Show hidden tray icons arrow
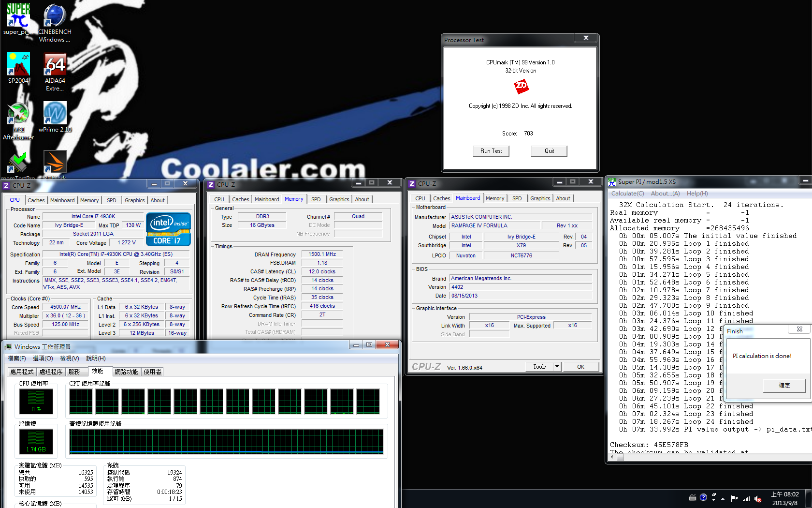Screen dimensions: 812x508 pos(723,498)
